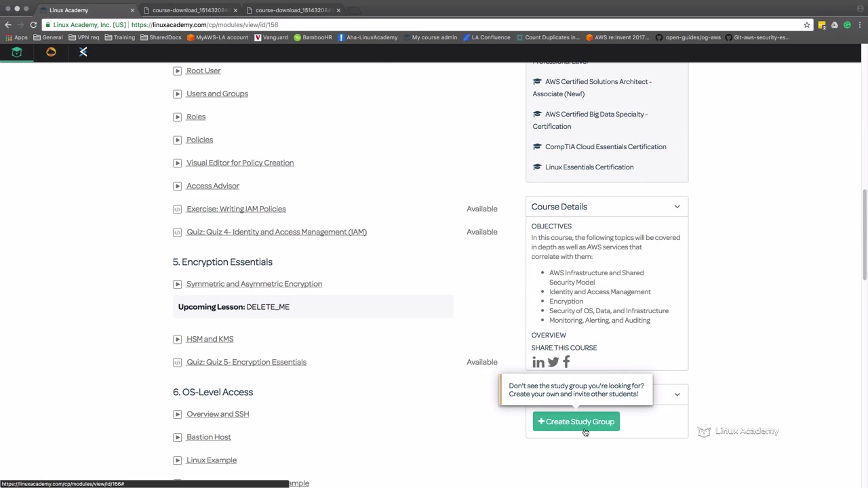The height and width of the screenshot is (488, 868).
Task: Open Quiz 4- Identity and Access Management (IAM)
Action: [277, 232]
